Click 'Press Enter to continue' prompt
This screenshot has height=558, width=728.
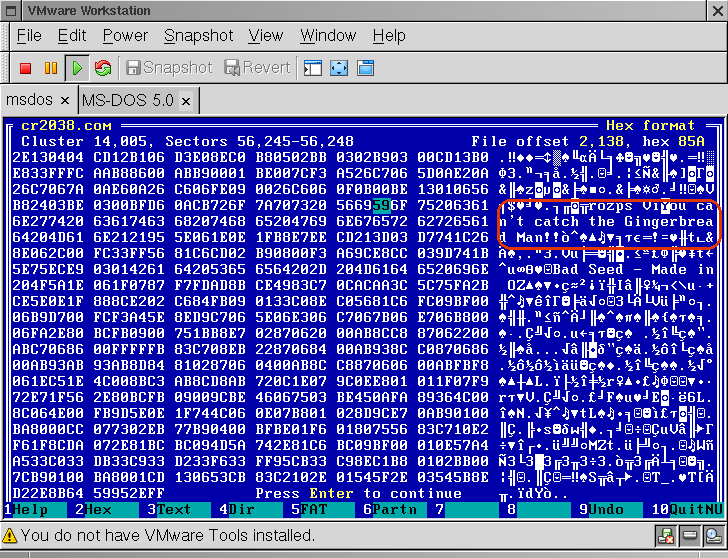pos(358,493)
